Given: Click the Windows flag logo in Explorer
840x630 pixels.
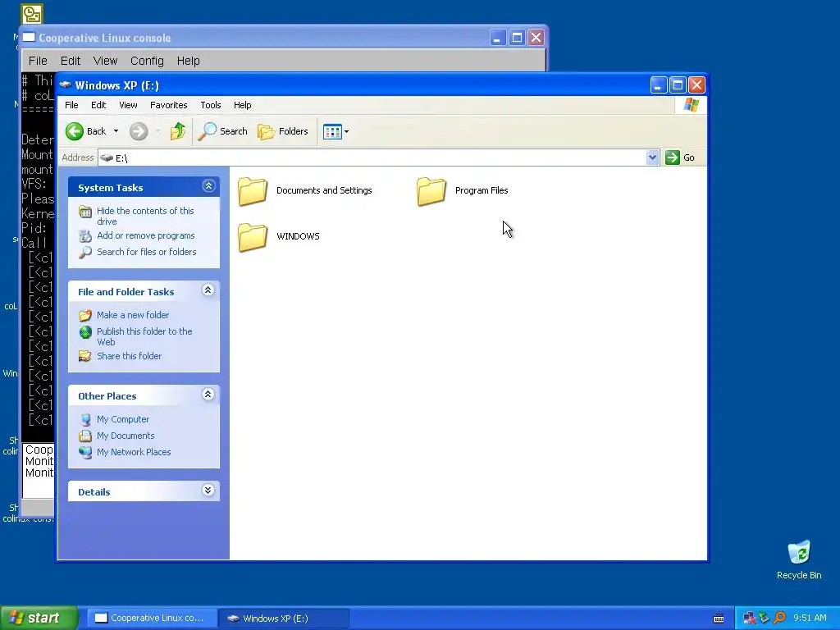Looking at the screenshot, I should [x=691, y=104].
